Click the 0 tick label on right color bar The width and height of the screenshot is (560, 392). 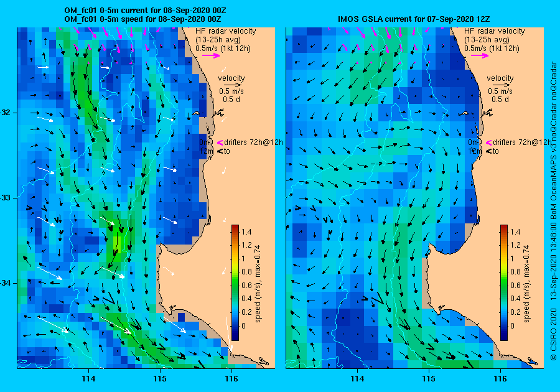(512, 325)
